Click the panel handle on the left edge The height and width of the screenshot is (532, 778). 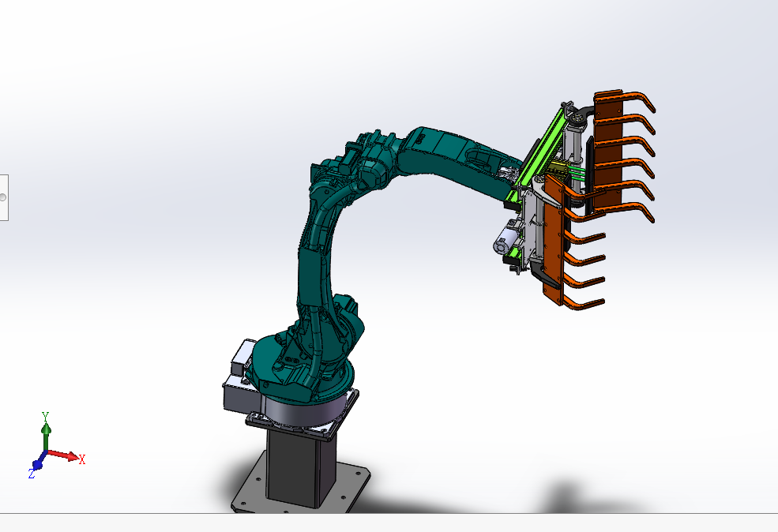(3, 197)
